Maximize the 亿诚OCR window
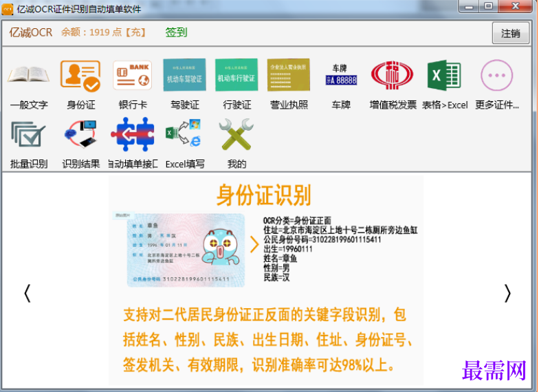The height and width of the screenshot is (392, 539). click(488, 6)
